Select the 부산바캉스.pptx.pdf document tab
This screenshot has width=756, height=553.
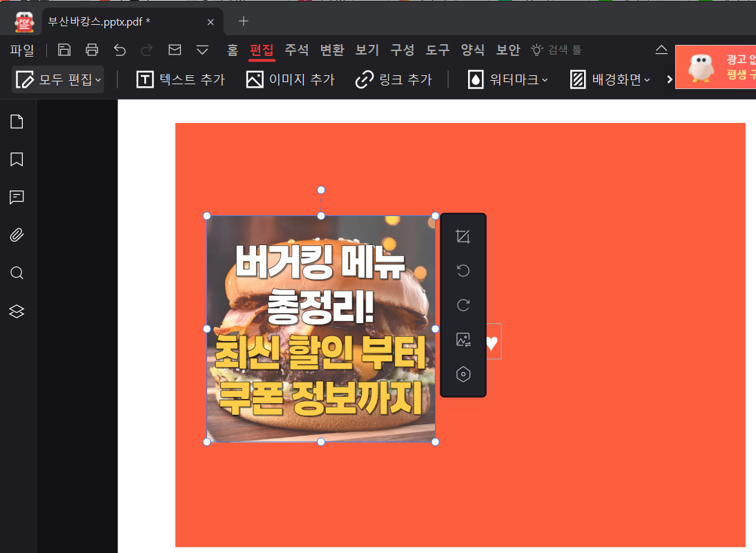(x=133, y=21)
